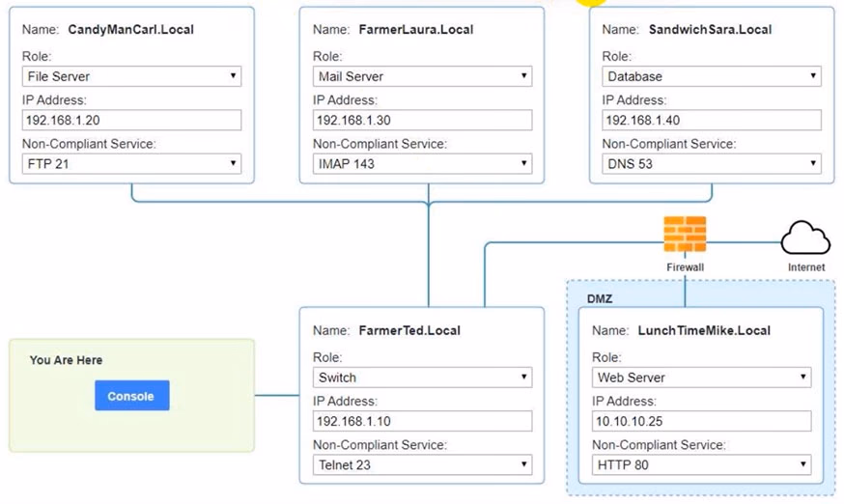Open SandwichSara Non-Compliant Service dropdown DNS 53
This screenshot has width=844, height=504.
712,164
